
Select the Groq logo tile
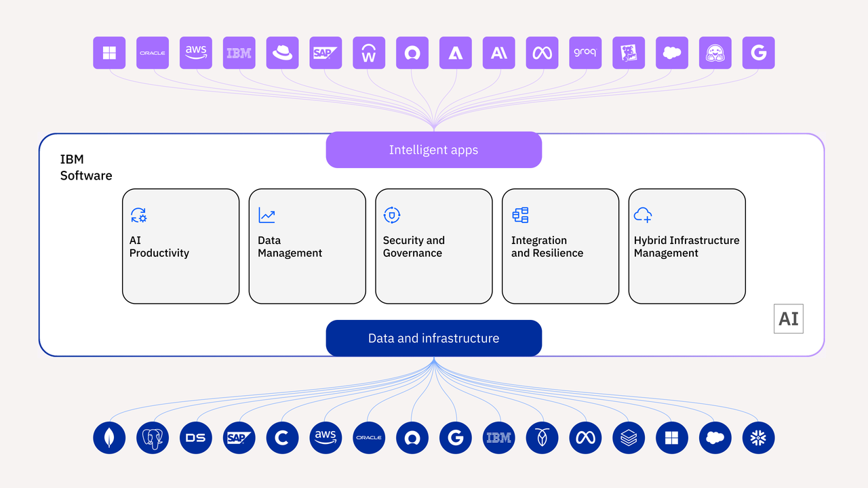click(x=585, y=53)
